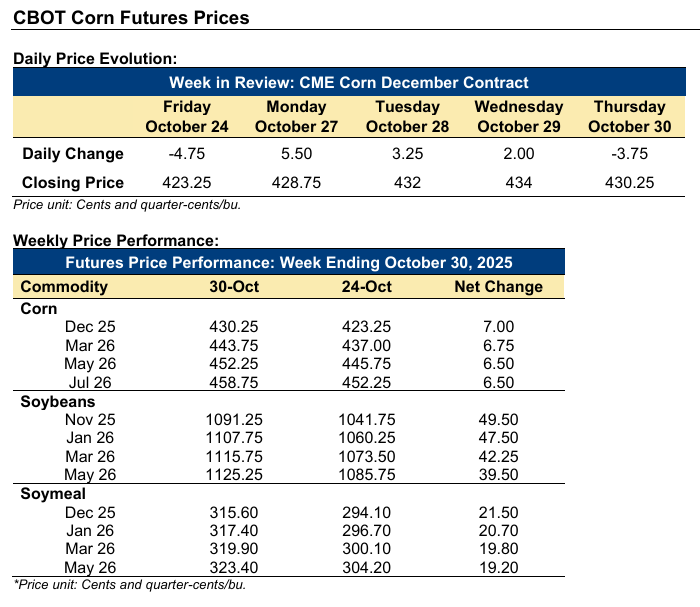Click the "Futures Price Performance" table banner
This screenshot has height=607, width=700.
288,263
